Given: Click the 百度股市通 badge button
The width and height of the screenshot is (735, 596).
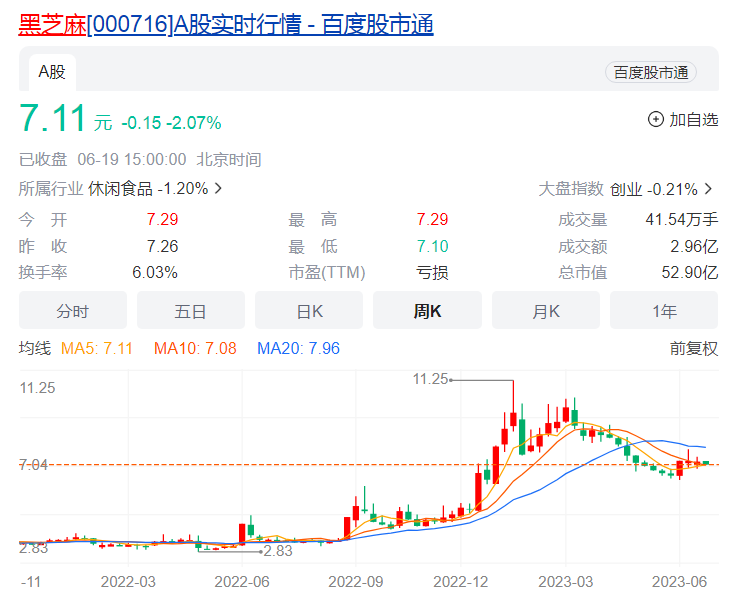Looking at the screenshot, I should pyautogui.click(x=651, y=73).
